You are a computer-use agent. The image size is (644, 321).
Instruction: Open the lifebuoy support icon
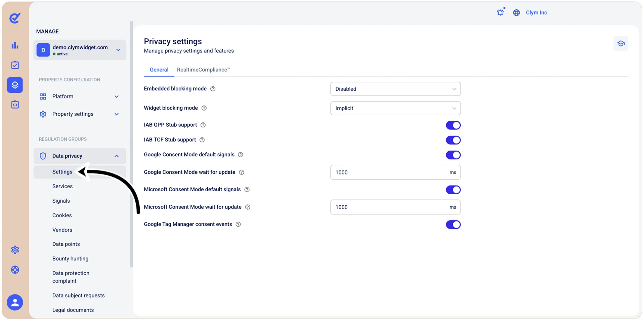(15, 270)
